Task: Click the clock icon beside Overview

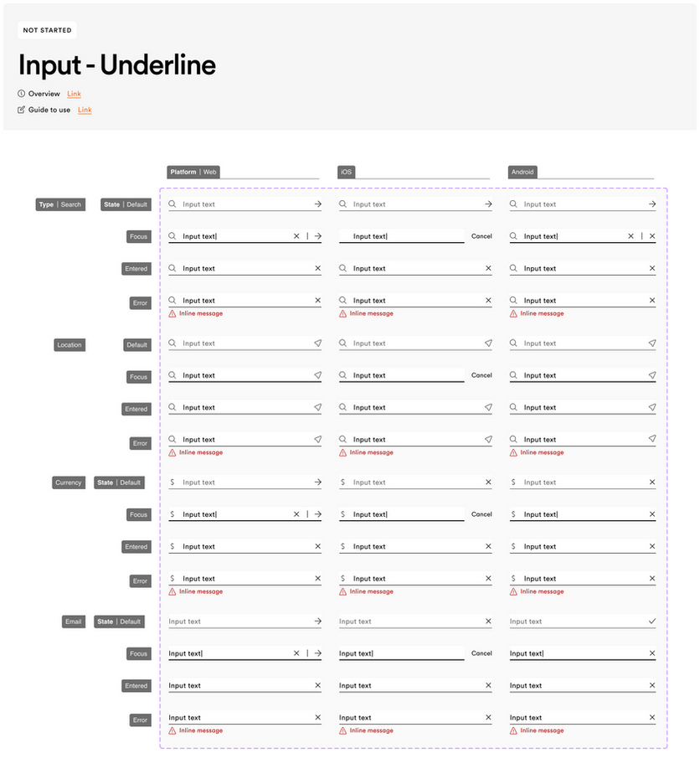Action: (x=22, y=94)
